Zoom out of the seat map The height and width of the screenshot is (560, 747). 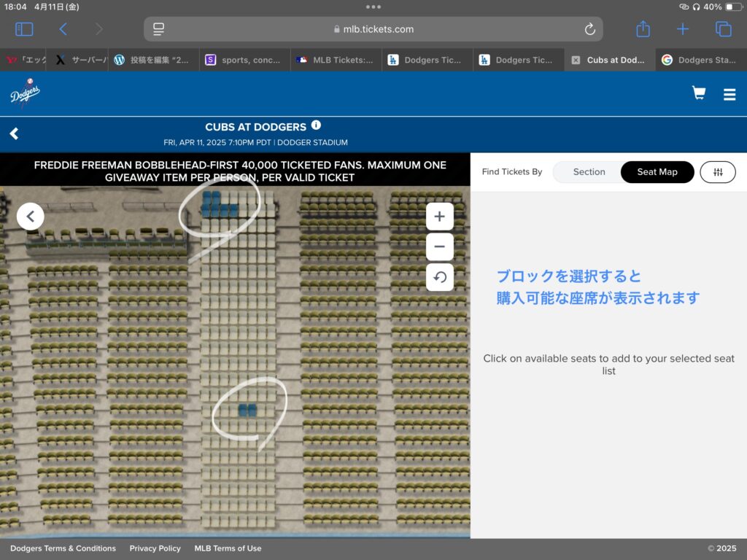pyautogui.click(x=440, y=246)
